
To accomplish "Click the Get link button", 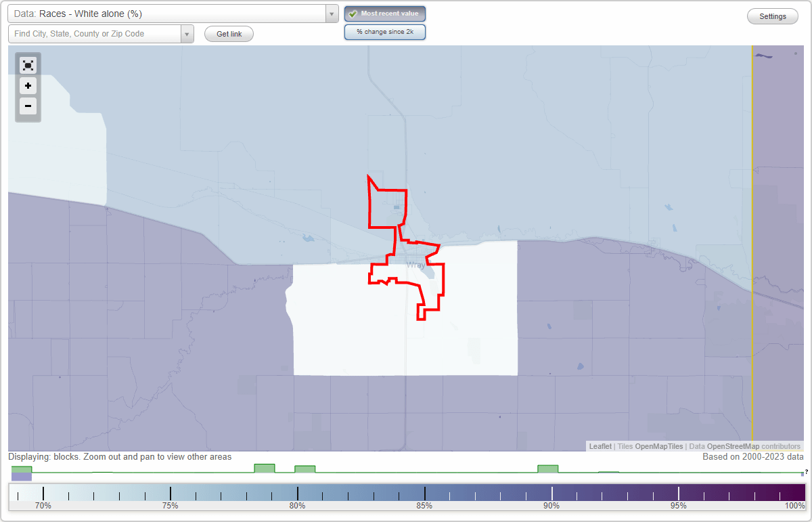I will click(228, 33).
